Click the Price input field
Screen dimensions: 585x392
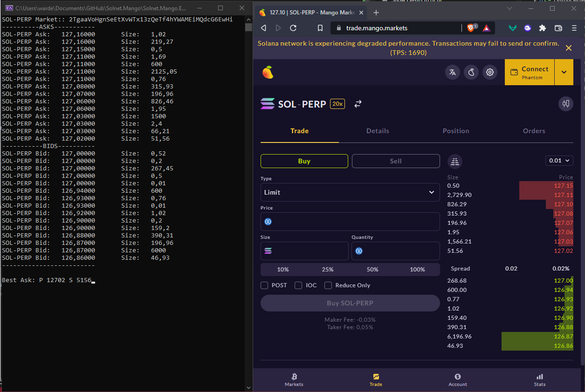click(350, 222)
